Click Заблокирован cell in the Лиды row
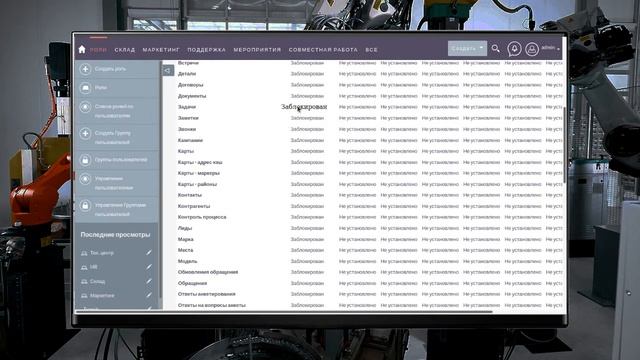Screen dimensions: 640x360 pos(307,228)
